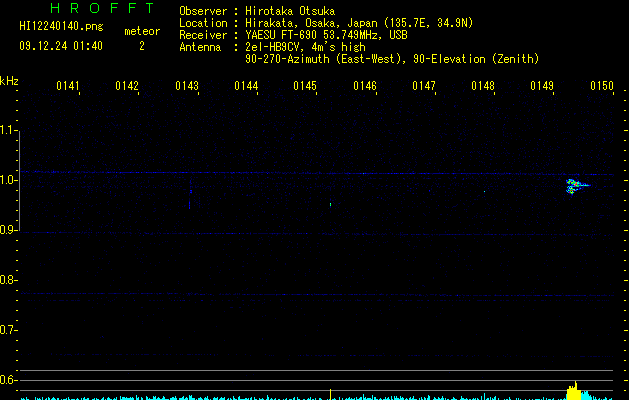Click the 0.6 frequency axis label
The width and height of the screenshot is (629, 400).
pos(8,380)
